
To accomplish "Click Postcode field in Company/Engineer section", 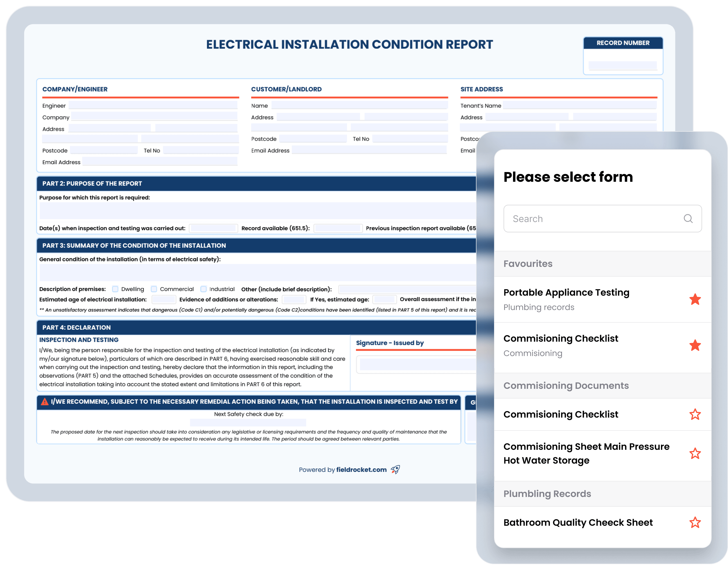I will tap(104, 150).
